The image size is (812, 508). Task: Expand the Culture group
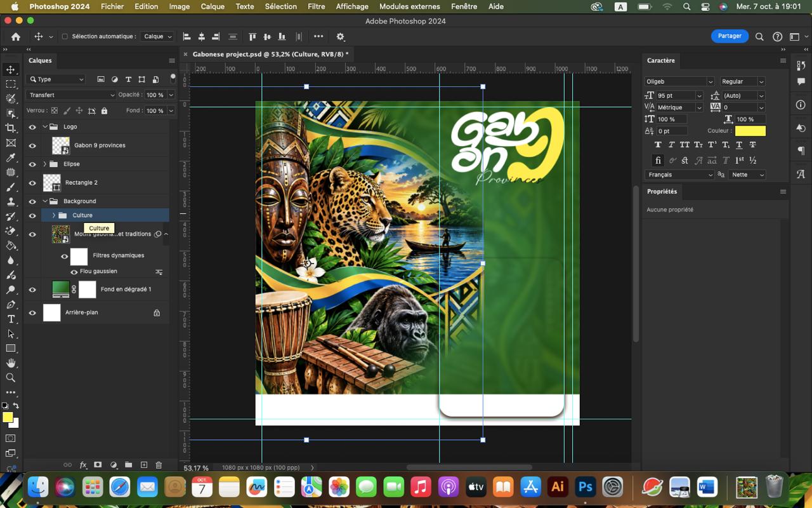(53, 215)
